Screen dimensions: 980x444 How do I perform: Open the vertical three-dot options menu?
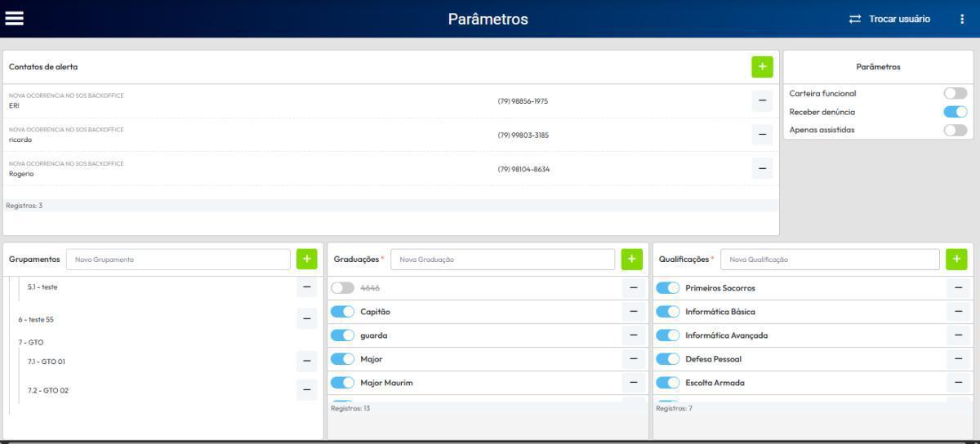click(962, 19)
